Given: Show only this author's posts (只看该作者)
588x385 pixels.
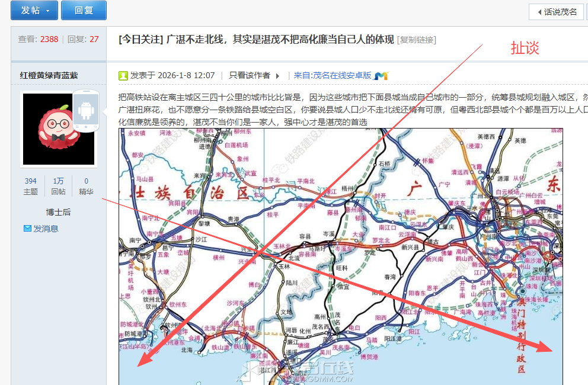Looking at the screenshot, I should (250, 75).
